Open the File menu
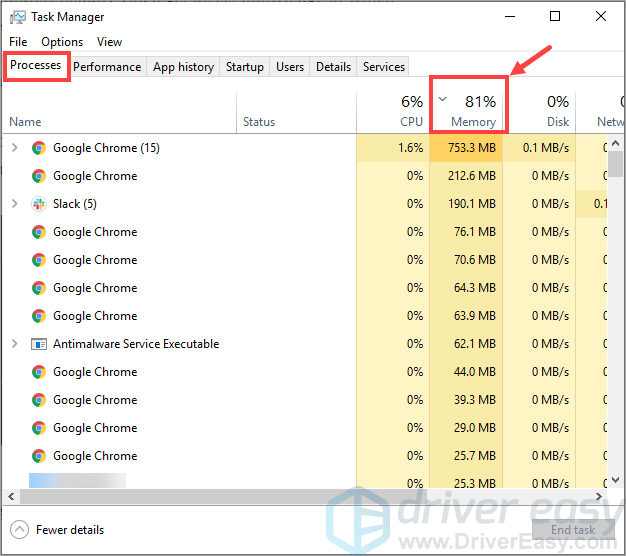The image size is (626, 556). (18, 42)
